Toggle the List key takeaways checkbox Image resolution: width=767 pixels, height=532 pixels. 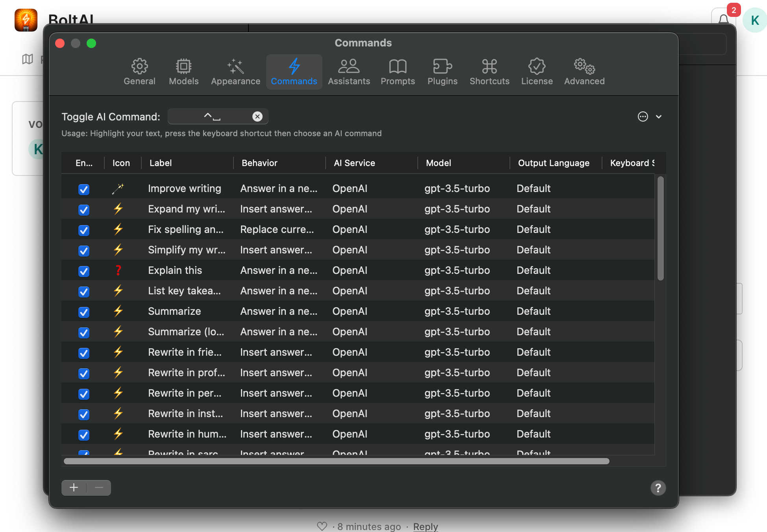[84, 292]
